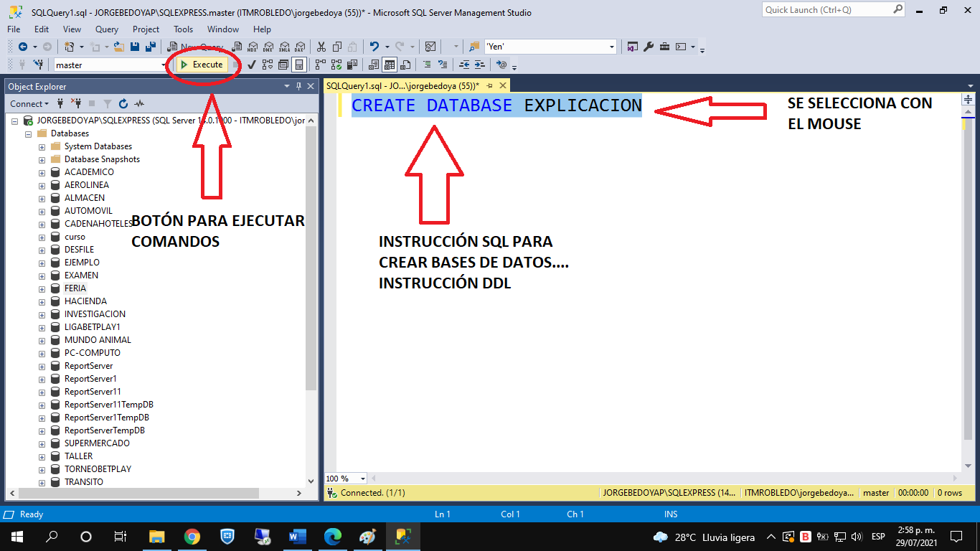Open a new DMX query
Screen dimensions: 980x551
268,47
